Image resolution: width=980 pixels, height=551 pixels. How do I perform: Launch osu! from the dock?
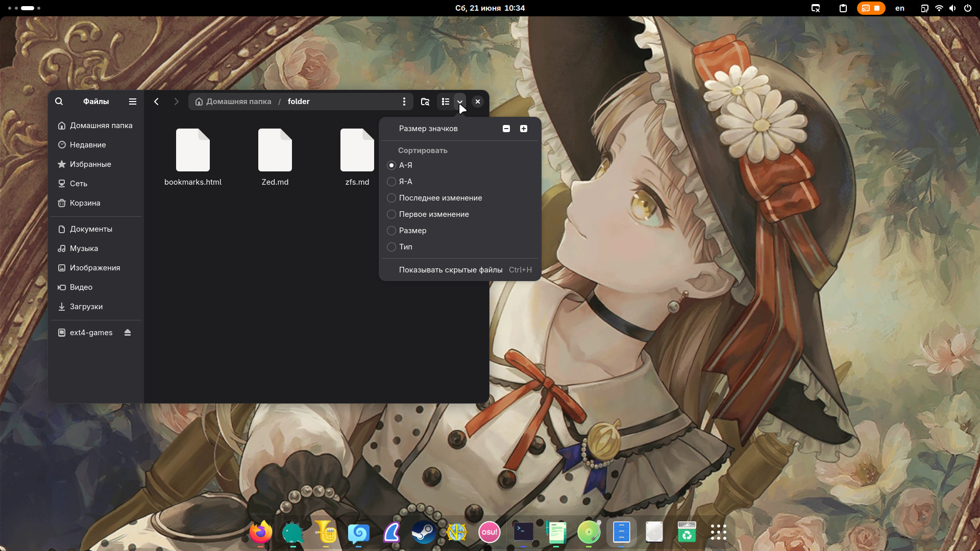[489, 532]
